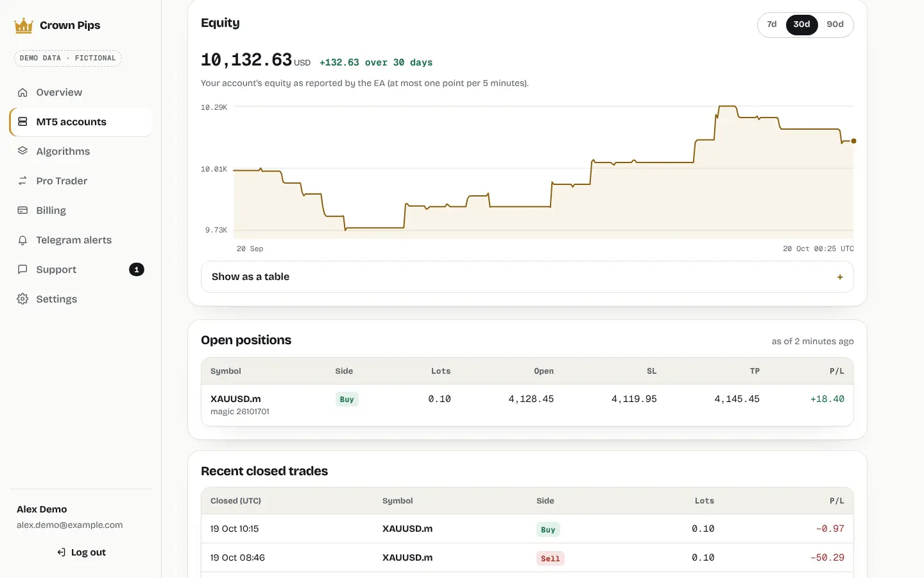Navigate to Pro Trader
Viewport: 924px width, 578px height.
pos(81,181)
